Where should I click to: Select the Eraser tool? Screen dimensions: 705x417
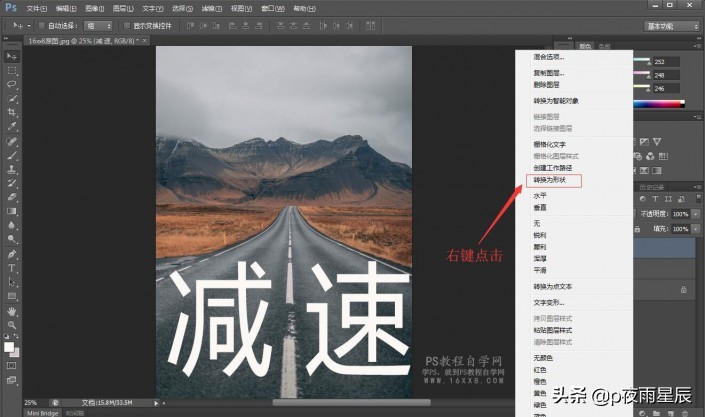coord(12,197)
